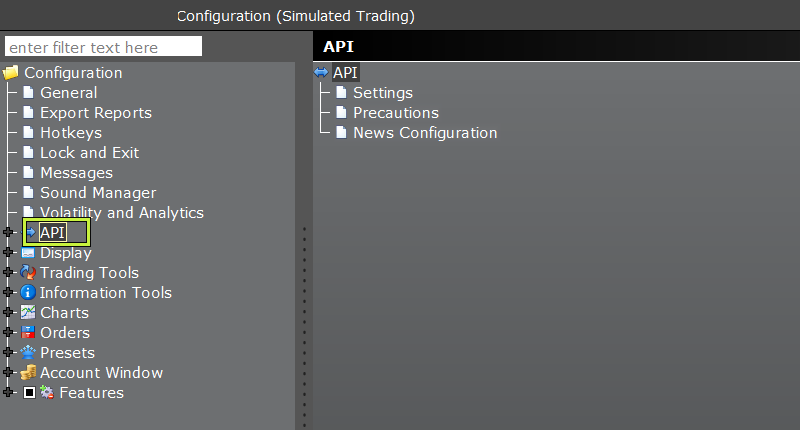Screen dimensions: 800x430
Task: Click the Features gear icon
Action: click(47, 392)
